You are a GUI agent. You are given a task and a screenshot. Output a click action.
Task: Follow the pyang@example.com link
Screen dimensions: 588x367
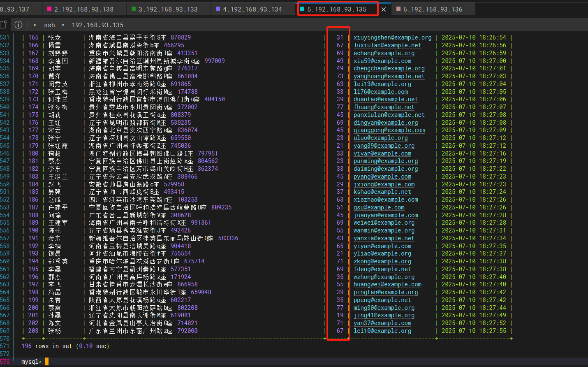[382, 177]
